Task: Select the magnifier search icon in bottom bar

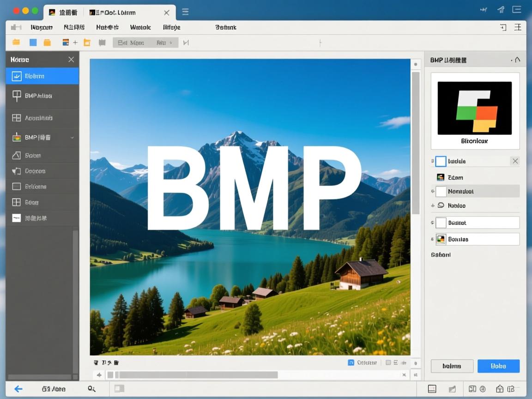Action: coord(92,389)
